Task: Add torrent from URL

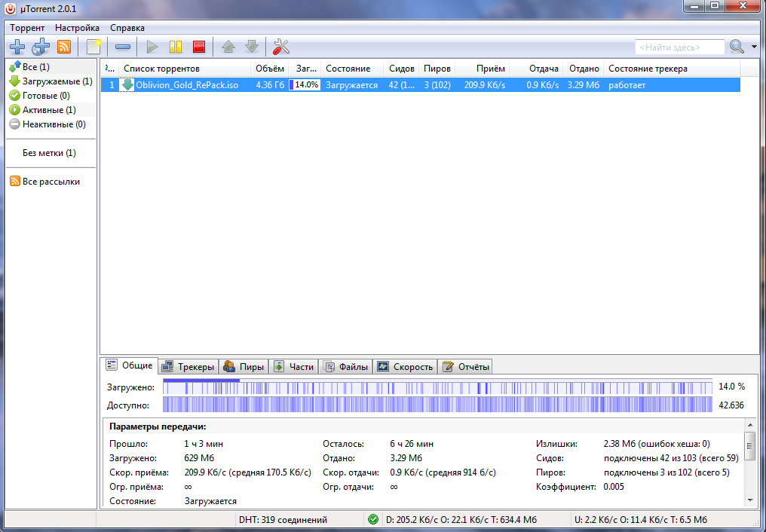Action: pos(41,46)
